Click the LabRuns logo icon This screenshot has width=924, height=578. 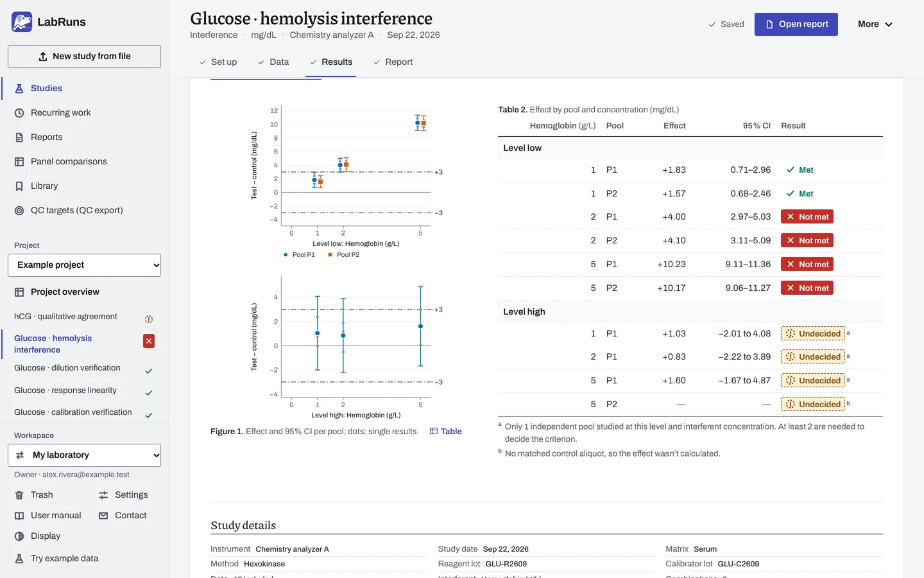click(x=22, y=22)
